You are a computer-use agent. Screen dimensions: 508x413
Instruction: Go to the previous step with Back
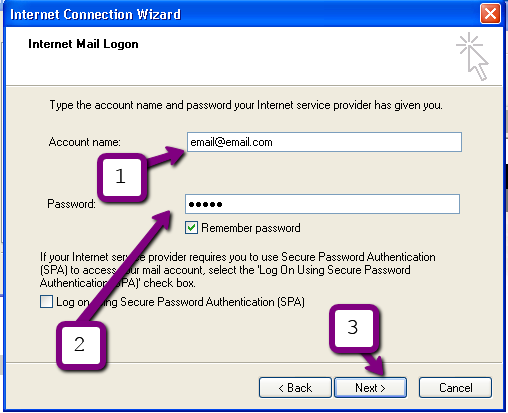pos(295,388)
